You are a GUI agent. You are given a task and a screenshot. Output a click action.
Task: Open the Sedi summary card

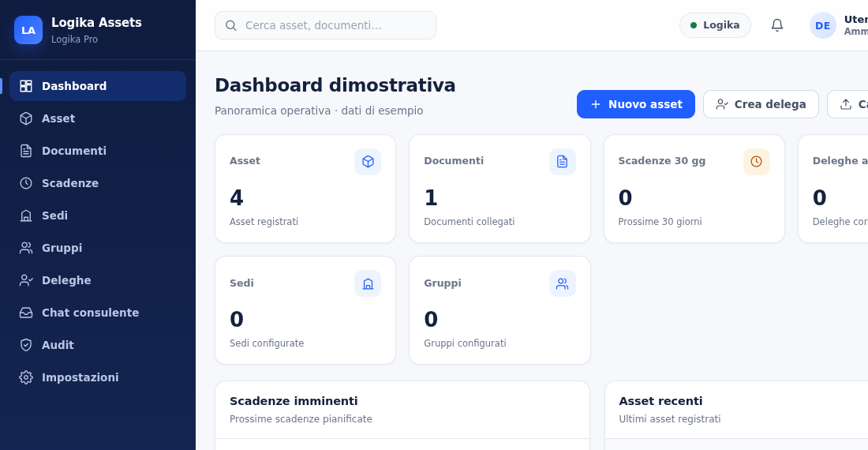pyautogui.click(x=305, y=310)
